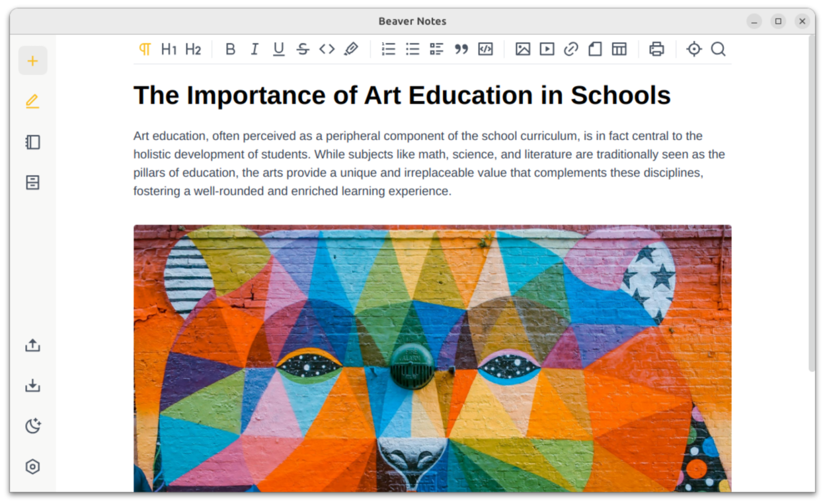
Task: Click the note title 'The Importance of Art Education in Schools'
Action: coord(402,96)
